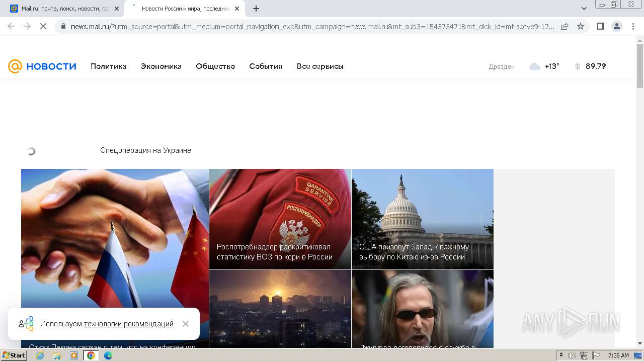Click the cloud weather icon
The height and width of the screenshot is (362, 644).
[535, 66]
